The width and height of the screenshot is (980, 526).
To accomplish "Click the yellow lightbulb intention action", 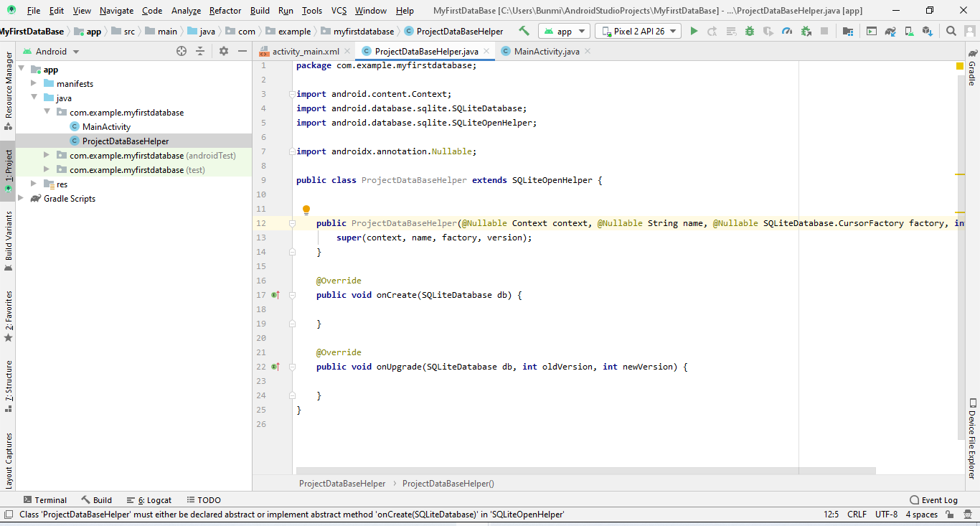I will (306, 209).
